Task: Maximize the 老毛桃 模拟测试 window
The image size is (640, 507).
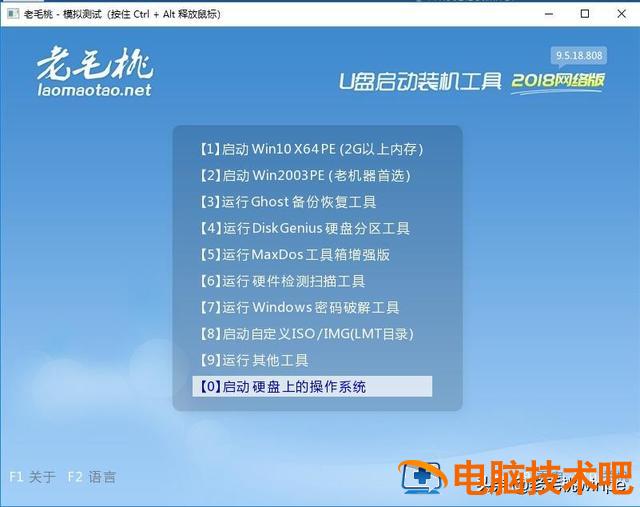Action: pyautogui.click(x=585, y=14)
